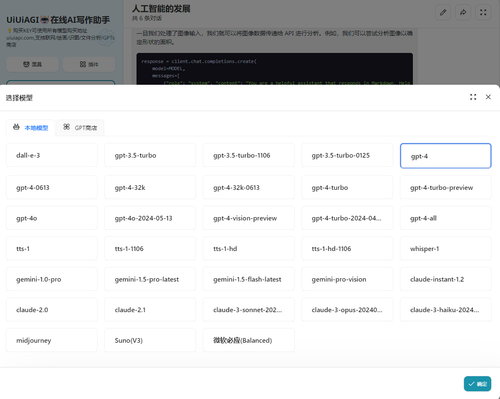Switch to the 本地模型 tab

(x=31, y=127)
